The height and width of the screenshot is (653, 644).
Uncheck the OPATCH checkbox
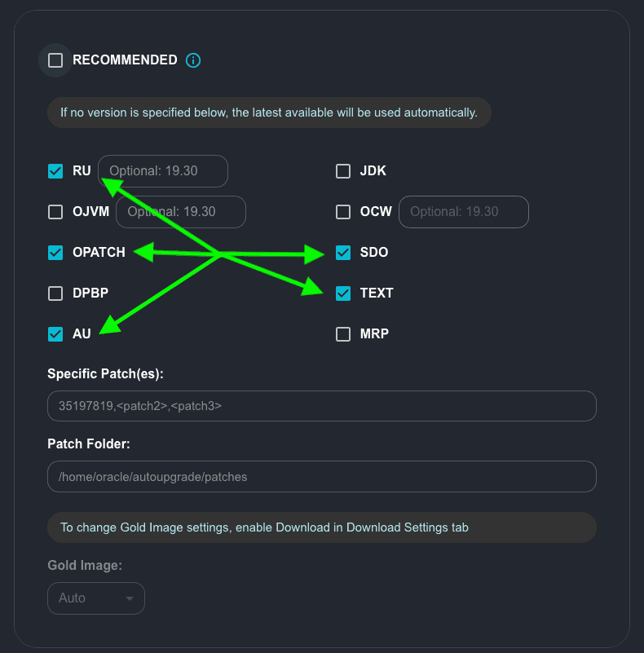[x=55, y=253]
